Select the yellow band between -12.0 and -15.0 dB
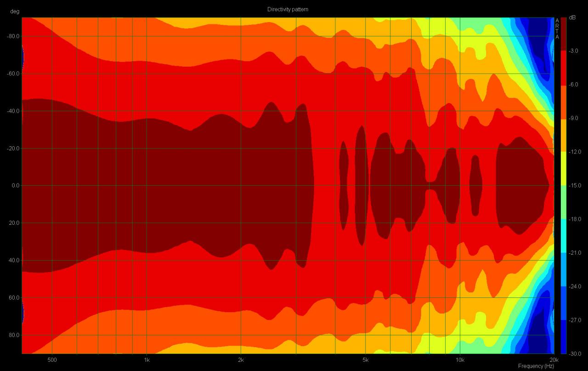This screenshot has height=371, width=588. click(564, 168)
